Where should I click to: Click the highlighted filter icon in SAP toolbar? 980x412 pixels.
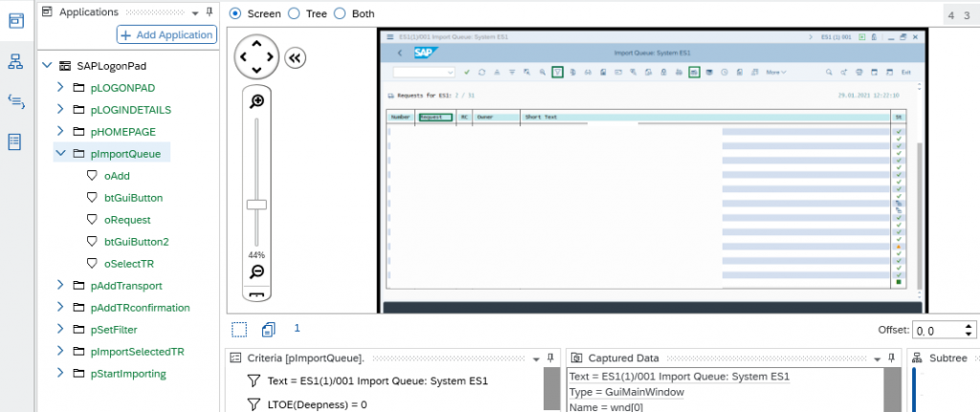coord(558,72)
